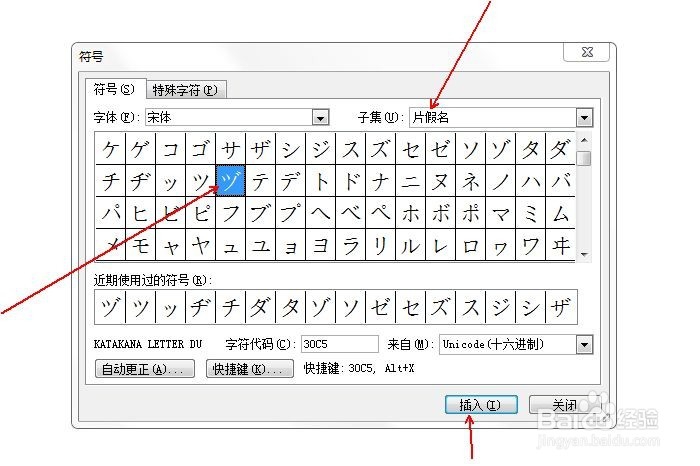The image size is (700, 466).
Task: Select ヌ in the symbol grid
Action: pos(440,181)
